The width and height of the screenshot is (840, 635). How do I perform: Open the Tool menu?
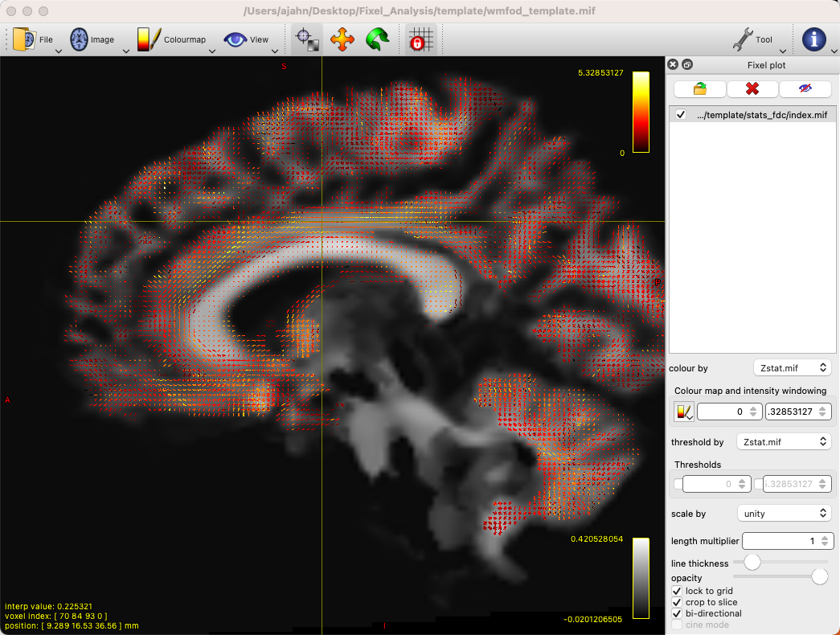756,38
